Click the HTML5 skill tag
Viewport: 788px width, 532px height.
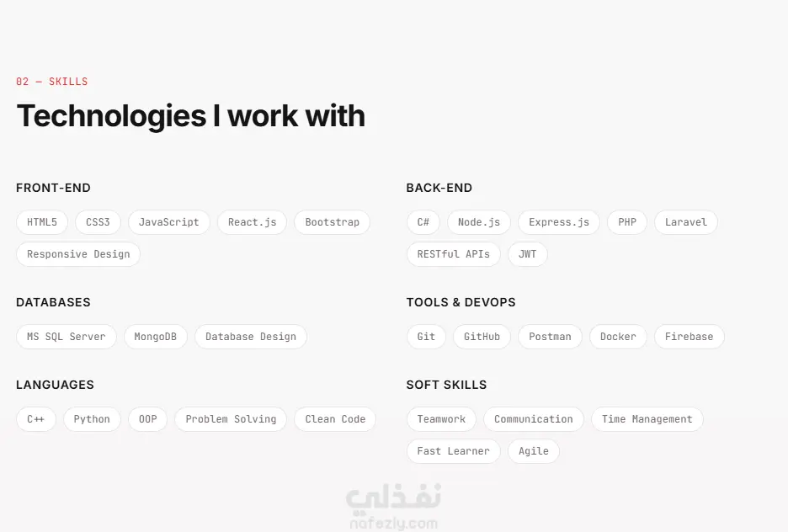click(x=42, y=222)
